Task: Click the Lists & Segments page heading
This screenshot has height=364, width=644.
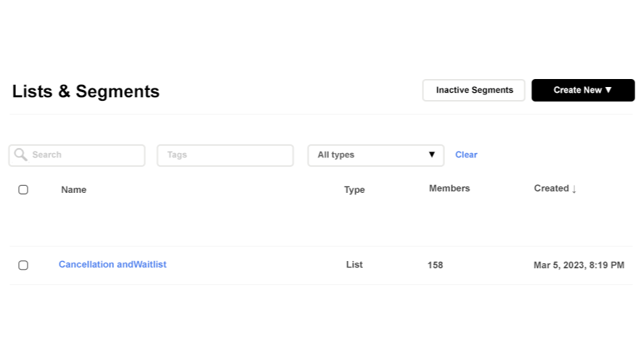Action: click(86, 91)
